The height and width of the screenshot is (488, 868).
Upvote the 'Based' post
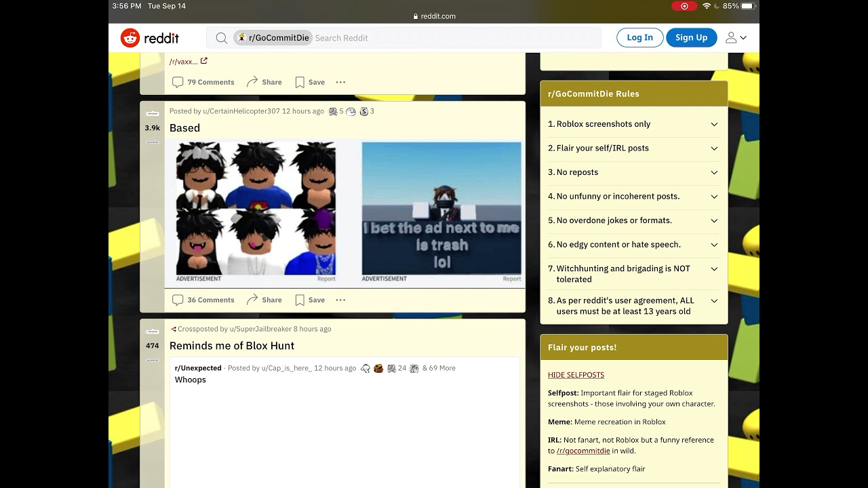152,113
